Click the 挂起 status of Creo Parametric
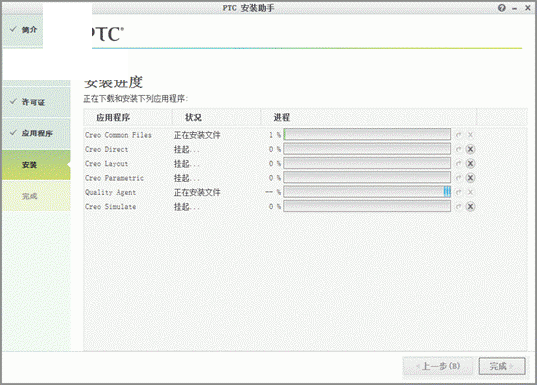This screenshot has width=537, height=385. 186,178
